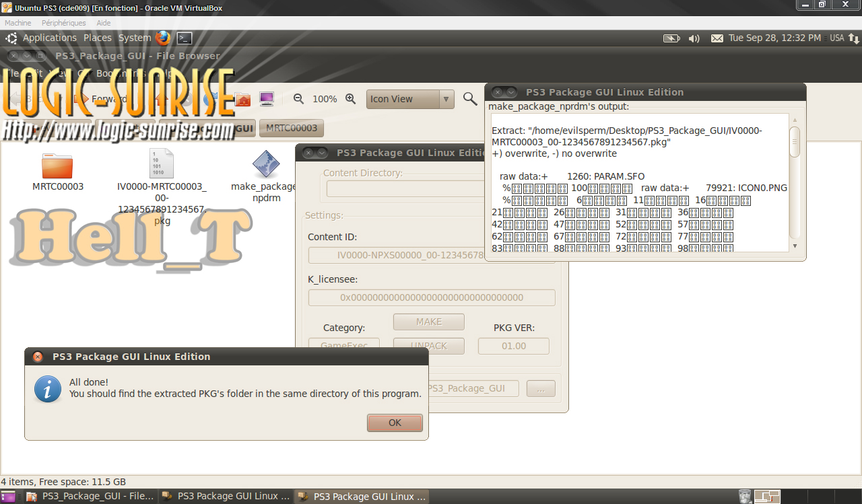This screenshot has width=862, height=504.
Task: Click '4 items, Free space: 11.5 GB' status
Action: pos(63,482)
